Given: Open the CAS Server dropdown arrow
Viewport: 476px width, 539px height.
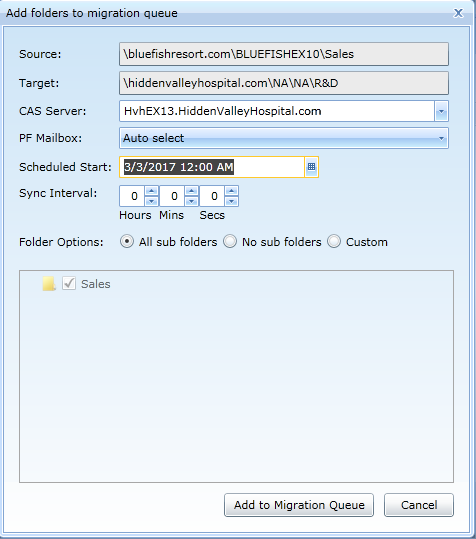Looking at the screenshot, I should 441,111.
